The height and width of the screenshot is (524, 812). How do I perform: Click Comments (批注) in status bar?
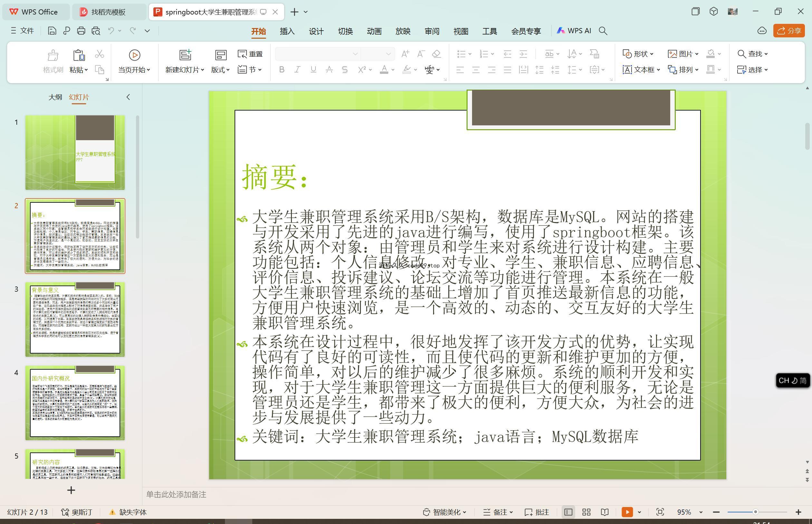pyautogui.click(x=537, y=512)
